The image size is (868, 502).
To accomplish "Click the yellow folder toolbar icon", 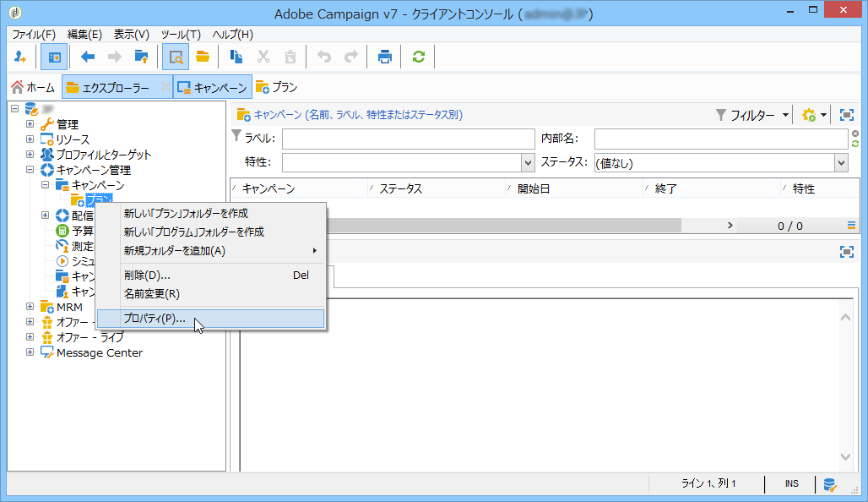I will coord(203,57).
